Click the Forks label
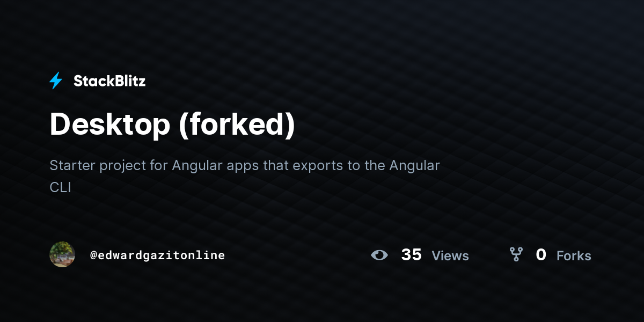This screenshot has height=322, width=644. click(x=574, y=256)
